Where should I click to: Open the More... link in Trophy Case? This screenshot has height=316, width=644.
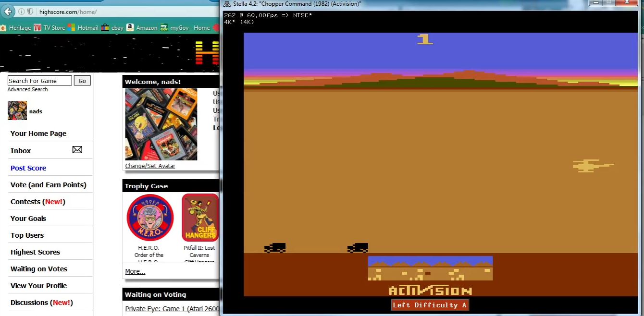pos(135,271)
